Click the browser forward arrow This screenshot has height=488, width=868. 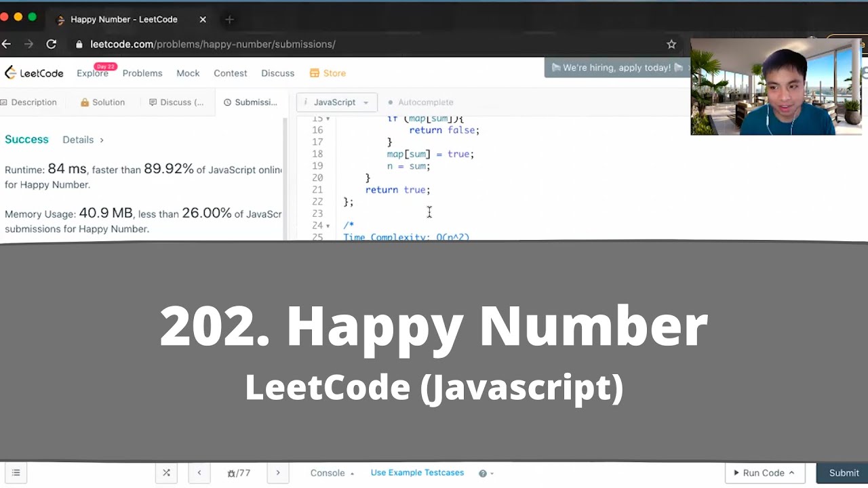click(28, 44)
